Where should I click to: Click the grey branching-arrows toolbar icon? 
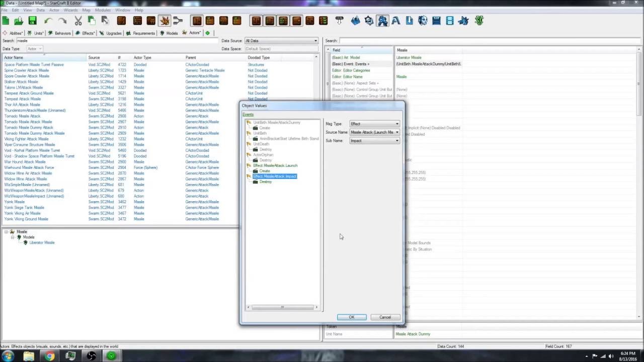[x=178, y=21]
